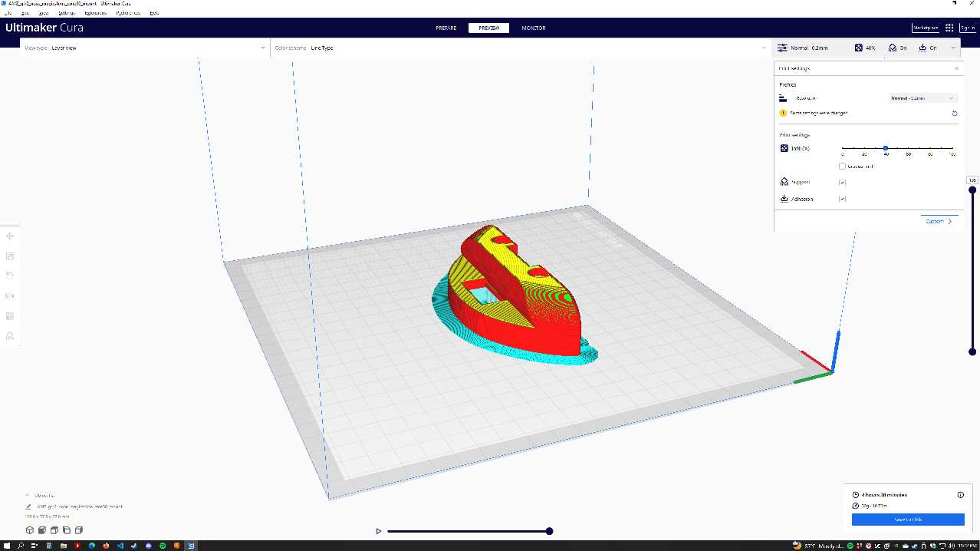Click the pencil icon to rename model
This screenshot has height=551, width=980.
pyautogui.click(x=28, y=506)
